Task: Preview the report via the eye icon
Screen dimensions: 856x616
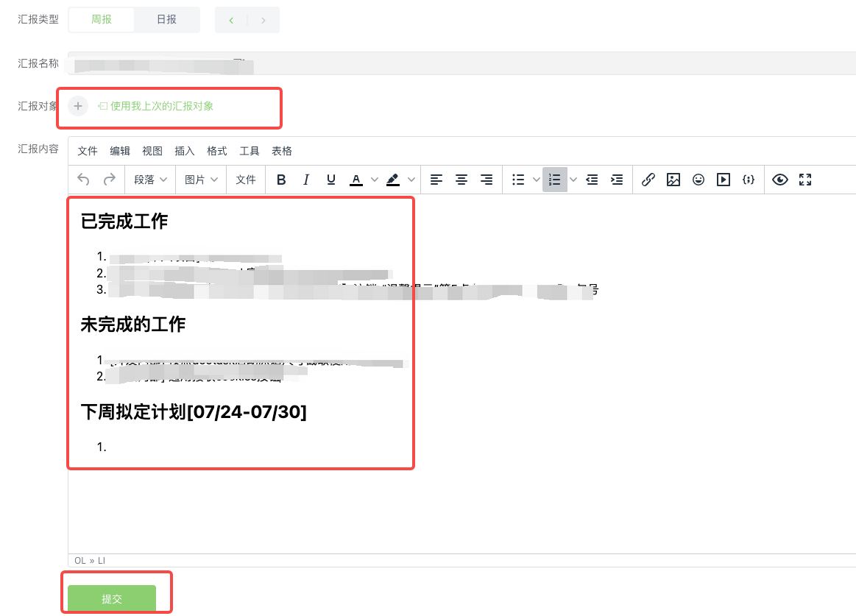Action: (779, 179)
